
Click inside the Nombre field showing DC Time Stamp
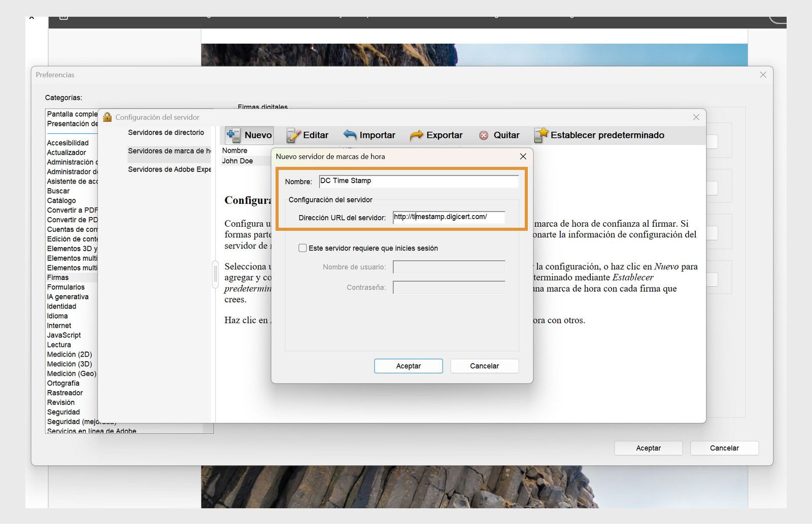tap(419, 181)
